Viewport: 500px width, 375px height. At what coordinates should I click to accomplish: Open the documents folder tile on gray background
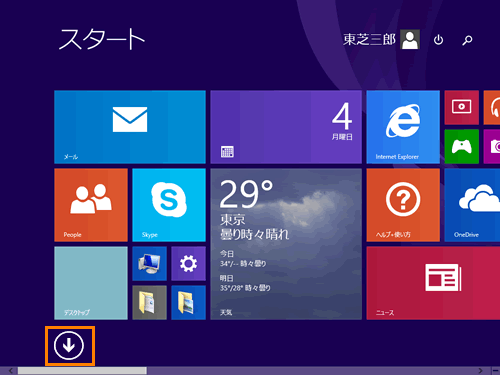[149, 302]
